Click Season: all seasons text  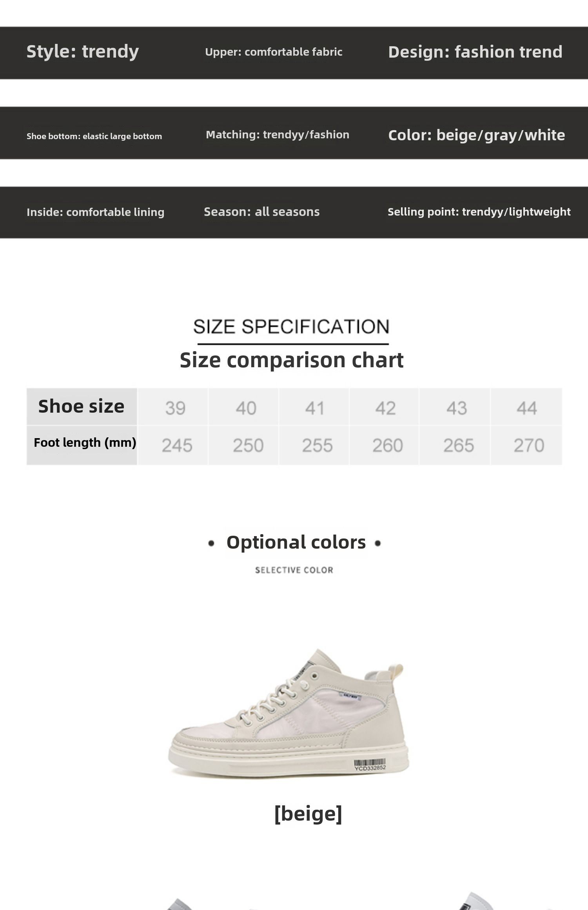click(x=261, y=212)
